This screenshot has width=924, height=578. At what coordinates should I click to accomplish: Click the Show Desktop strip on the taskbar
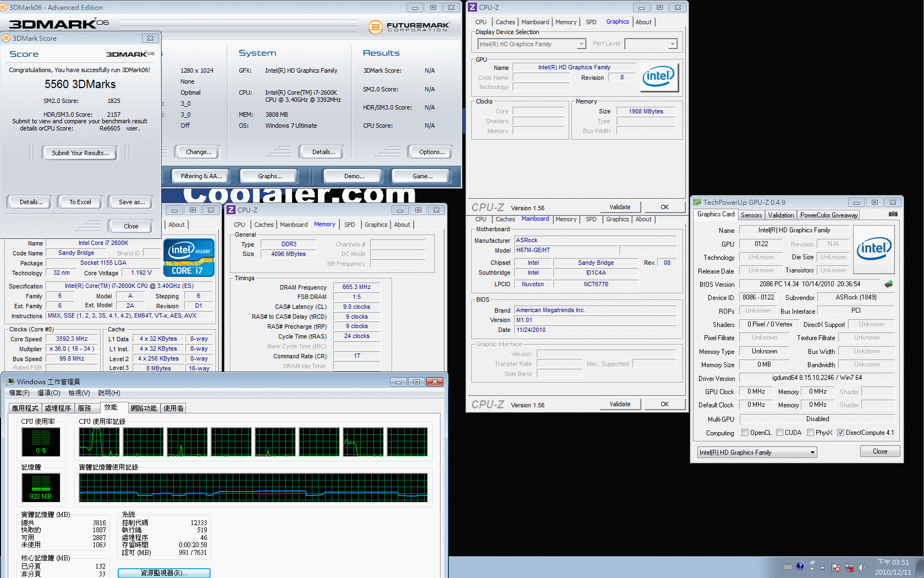[920, 567]
